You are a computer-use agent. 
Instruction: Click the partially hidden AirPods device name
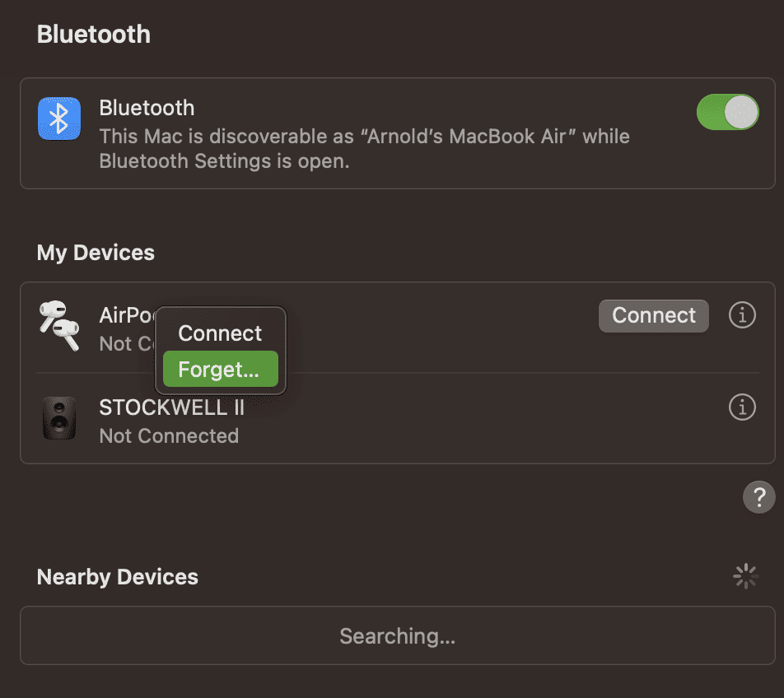(126, 315)
